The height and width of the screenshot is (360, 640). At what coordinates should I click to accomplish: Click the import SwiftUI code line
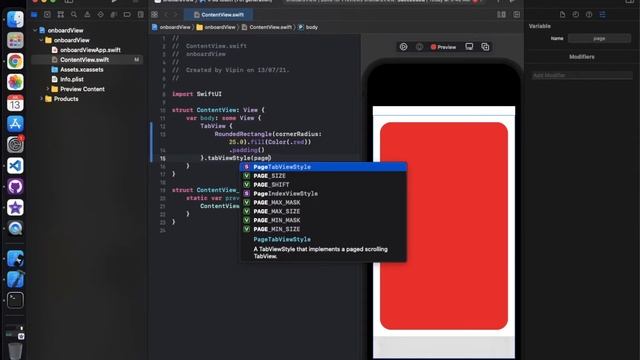pyautogui.click(x=197, y=94)
